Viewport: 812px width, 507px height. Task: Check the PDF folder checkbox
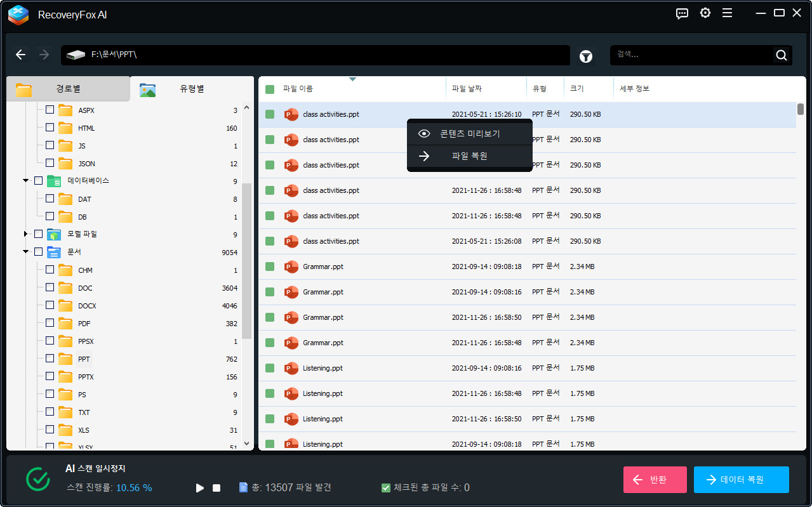click(x=50, y=324)
